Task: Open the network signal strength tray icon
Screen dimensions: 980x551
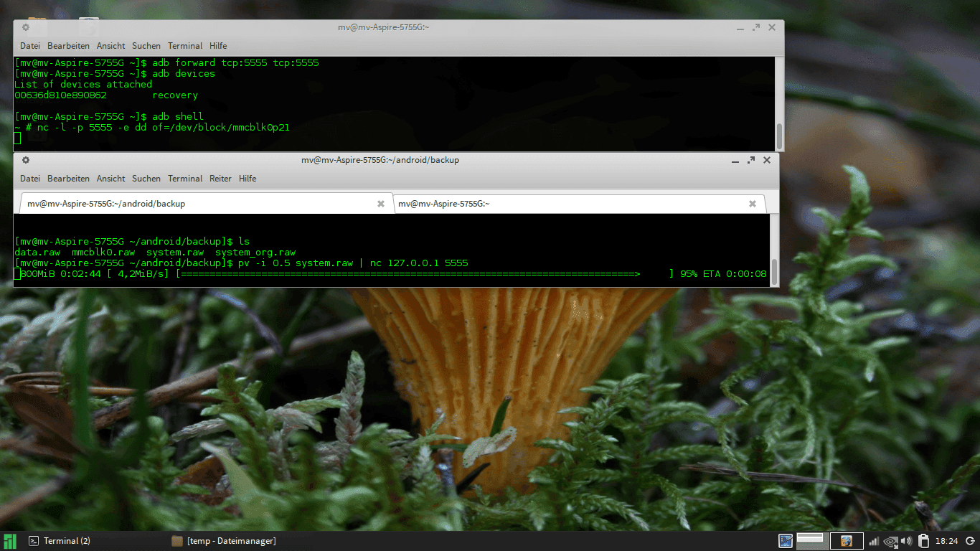Action: (x=873, y=541)
